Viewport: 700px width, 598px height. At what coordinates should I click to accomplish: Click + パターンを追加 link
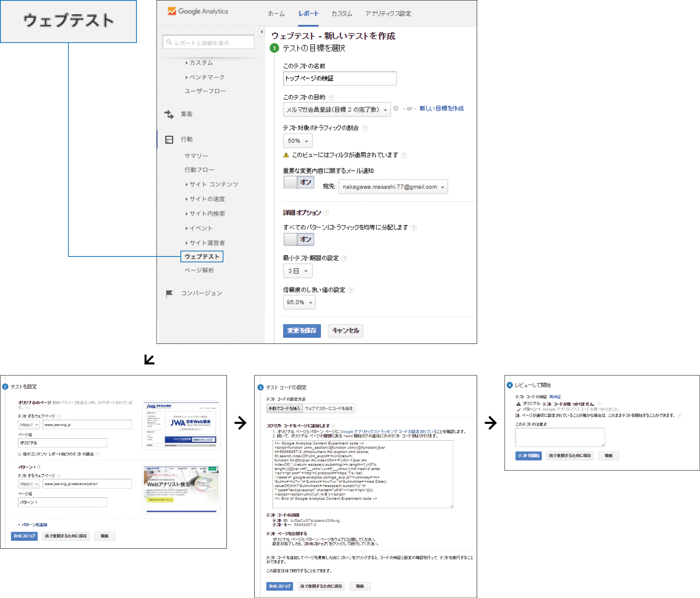[x=32, y=525]
